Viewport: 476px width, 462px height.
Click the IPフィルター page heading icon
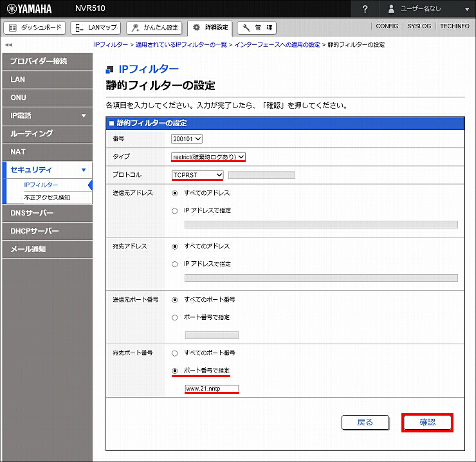coord(109,70)
